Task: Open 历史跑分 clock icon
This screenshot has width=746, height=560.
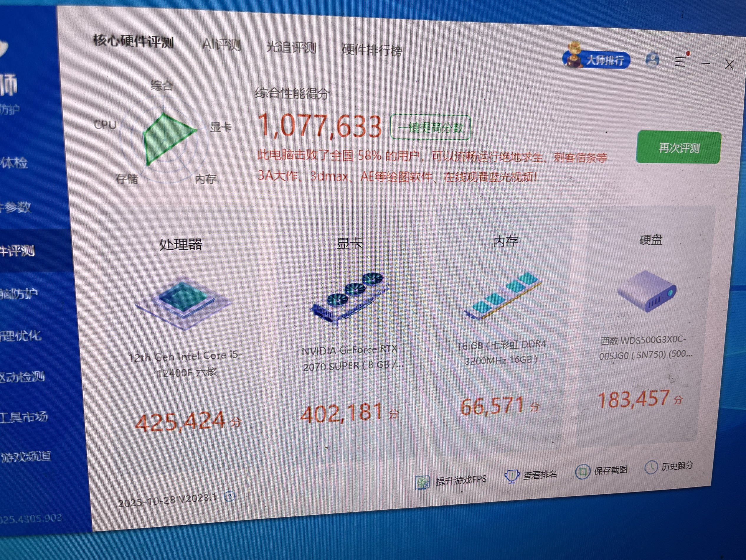Action: (651, 467)
